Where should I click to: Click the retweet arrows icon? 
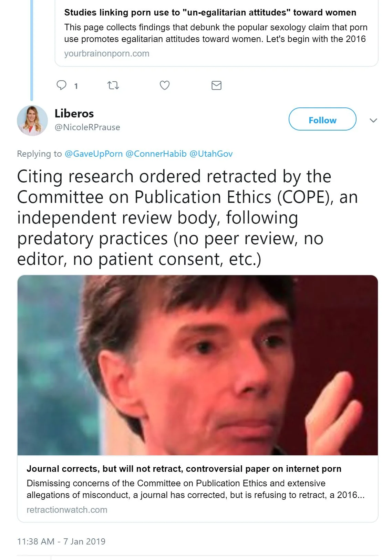(x=113, y=85)
